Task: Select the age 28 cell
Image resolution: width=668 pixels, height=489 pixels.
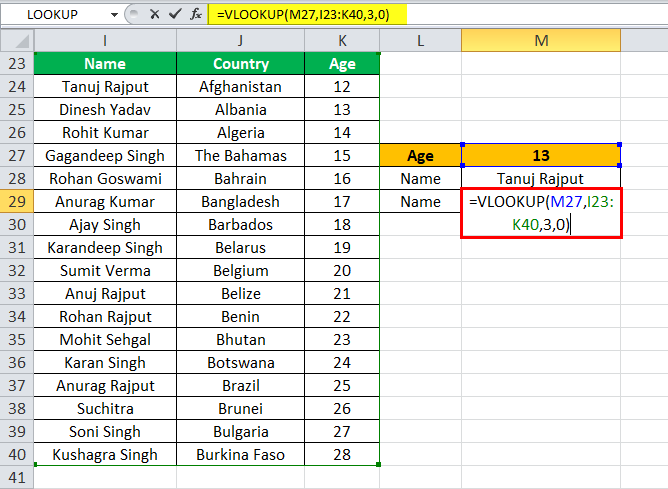Action: tap(342, 454)
